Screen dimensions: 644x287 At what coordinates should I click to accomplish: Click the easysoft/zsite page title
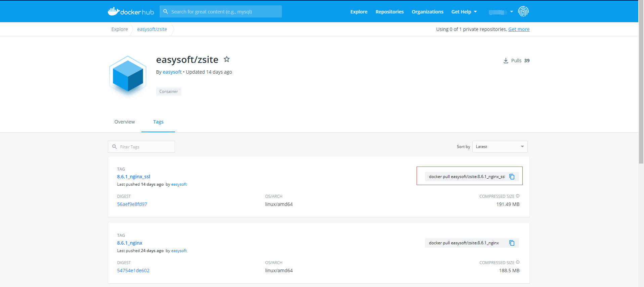[x=187, y=60]
